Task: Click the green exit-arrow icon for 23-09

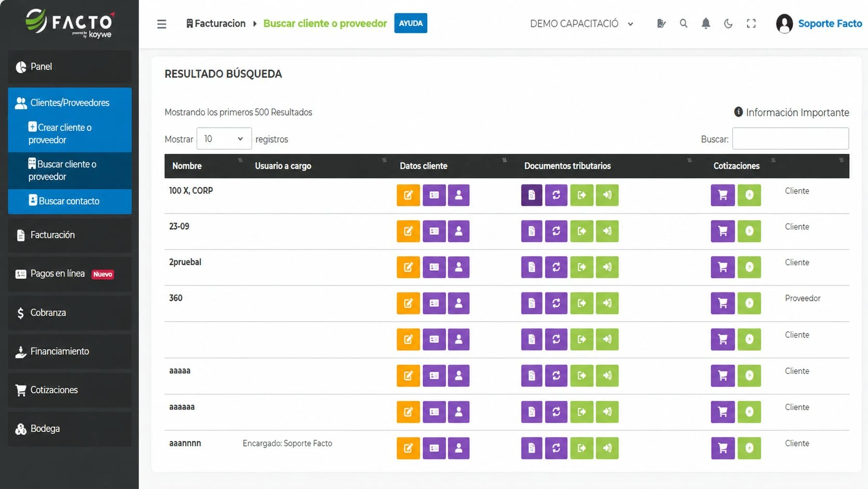Action: 581,231
